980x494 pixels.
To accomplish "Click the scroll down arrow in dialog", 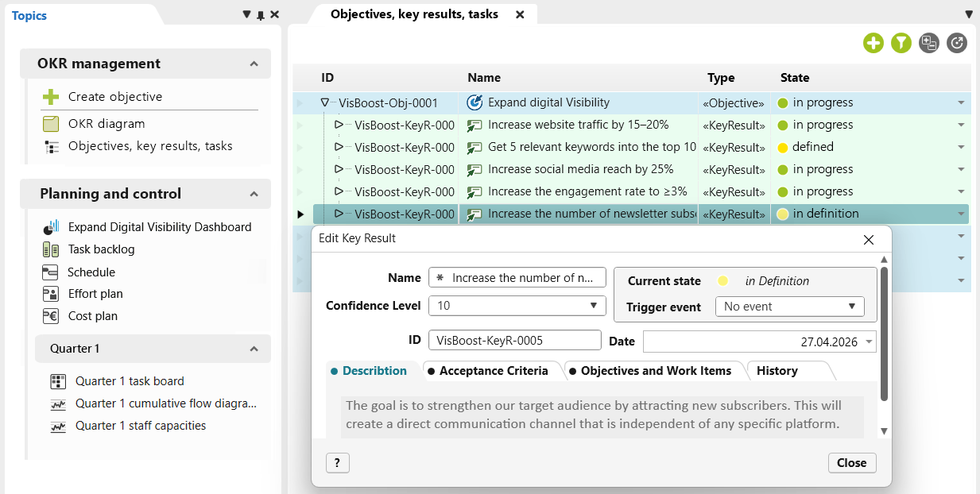I will 884,431.
